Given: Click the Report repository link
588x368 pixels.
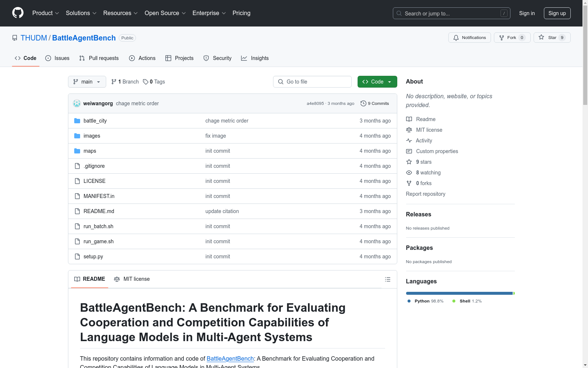Looking at the screenshot, I should [x=426, y=194].
